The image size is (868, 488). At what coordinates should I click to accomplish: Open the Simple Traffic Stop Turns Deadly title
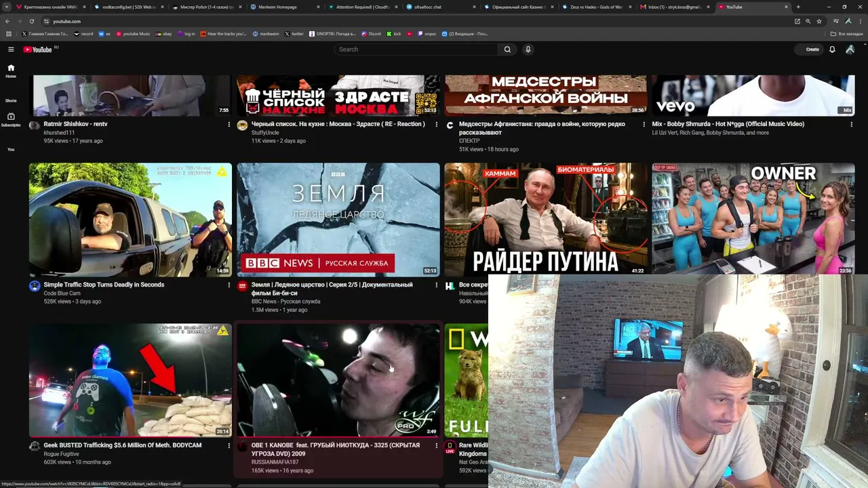click(x=104, y=285)
